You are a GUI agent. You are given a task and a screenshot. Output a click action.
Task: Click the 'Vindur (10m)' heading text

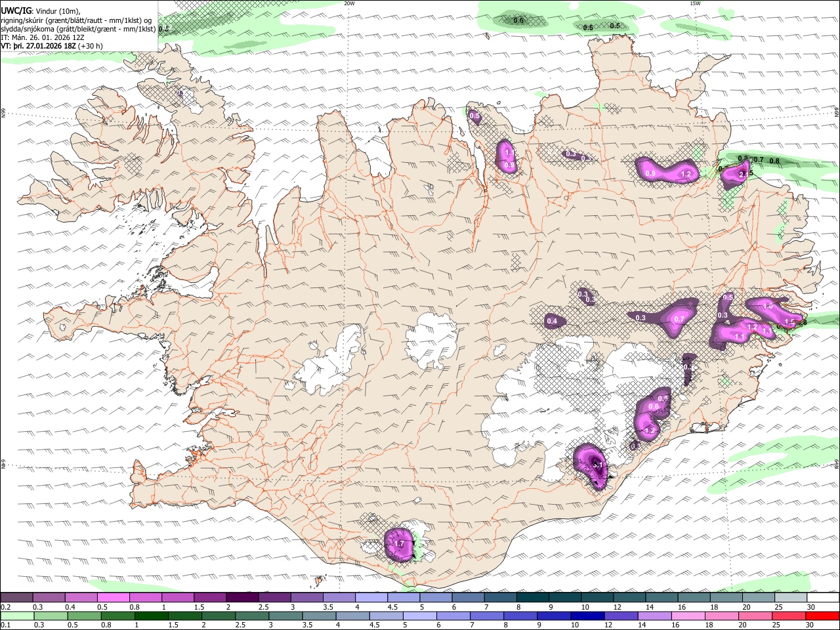click(58, 11)
